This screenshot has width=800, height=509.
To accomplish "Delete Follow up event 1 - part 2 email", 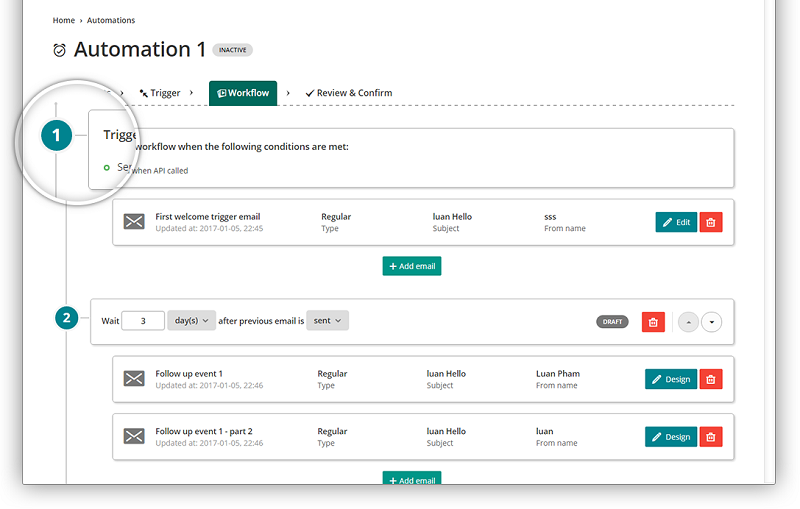I will pyautogui.click(x=710, y=436).
